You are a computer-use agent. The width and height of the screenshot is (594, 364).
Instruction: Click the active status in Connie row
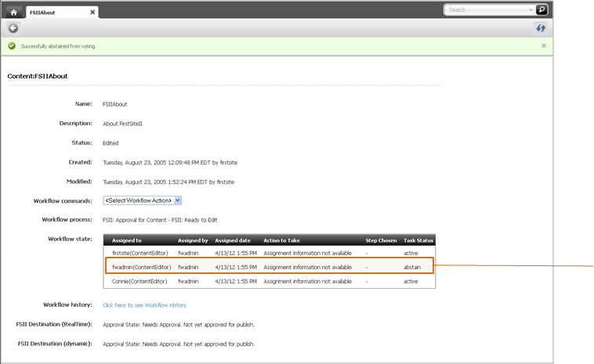(x=411, y=282)
